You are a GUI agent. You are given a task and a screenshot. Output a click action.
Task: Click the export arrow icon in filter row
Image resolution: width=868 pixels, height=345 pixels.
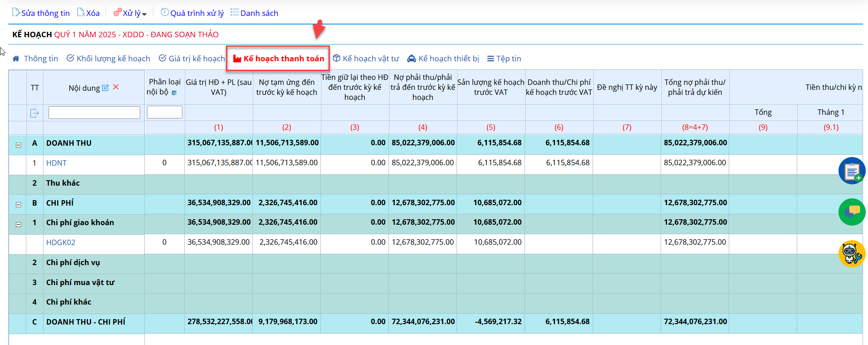[x=34, y=113]
